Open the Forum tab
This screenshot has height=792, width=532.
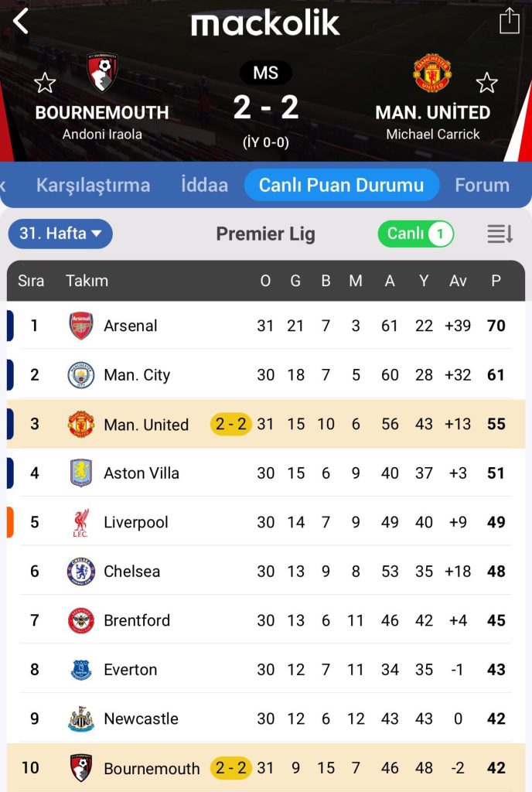click(482, 185)
